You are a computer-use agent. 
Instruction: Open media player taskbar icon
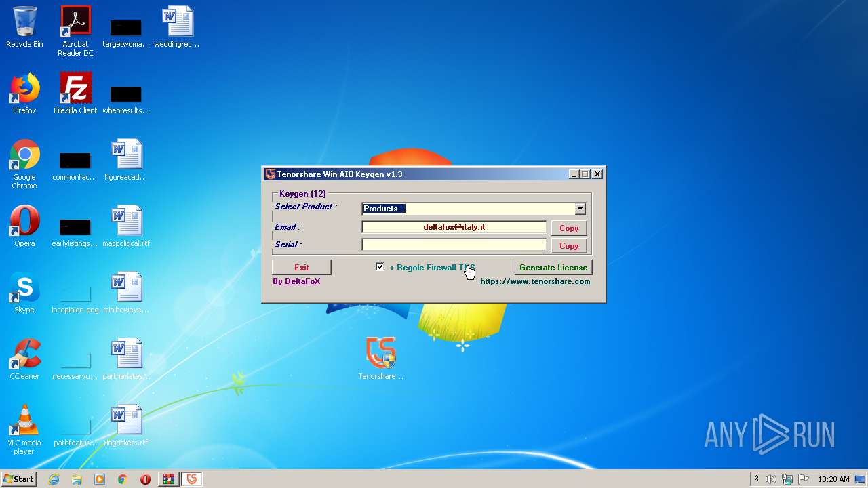(x=100, y=479)
